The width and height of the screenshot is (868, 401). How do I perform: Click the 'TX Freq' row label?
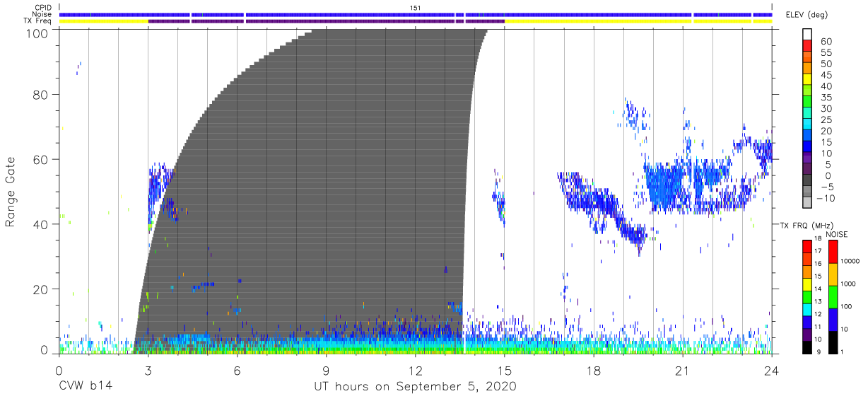pyautogui.click(x=38, y=21)
